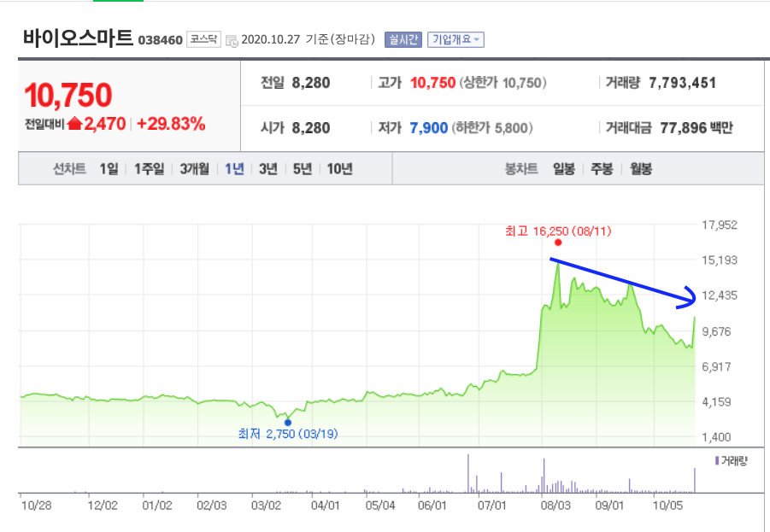The width and height of the screenshot is (770, 532).
Task: Switch to the 일봉 candle chart
Action: click(564, 169)
